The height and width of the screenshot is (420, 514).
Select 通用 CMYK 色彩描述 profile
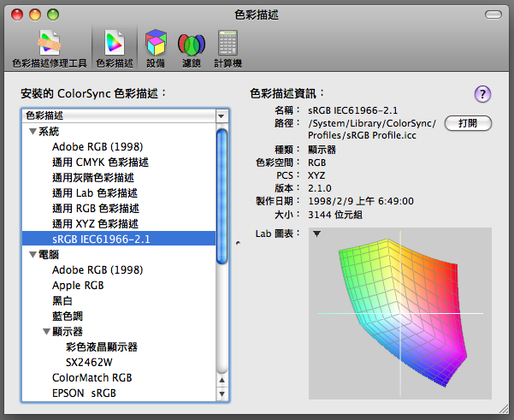coord(100,163)
